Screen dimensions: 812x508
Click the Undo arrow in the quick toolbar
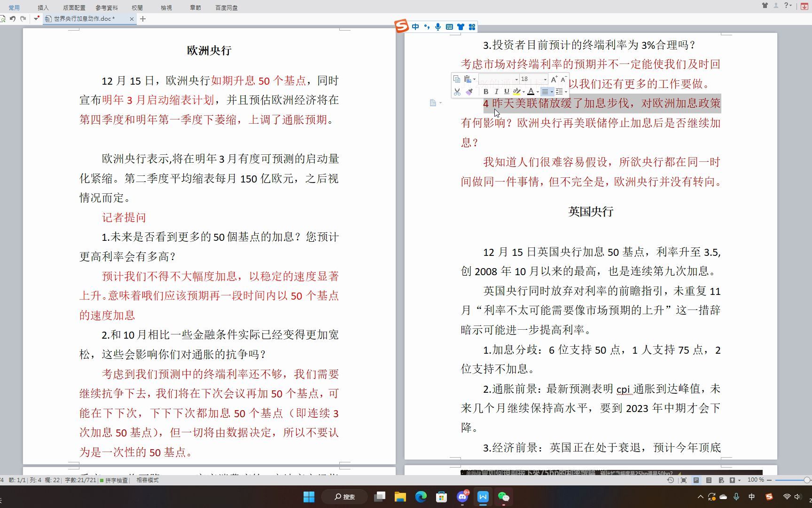[x=13, y=19]
